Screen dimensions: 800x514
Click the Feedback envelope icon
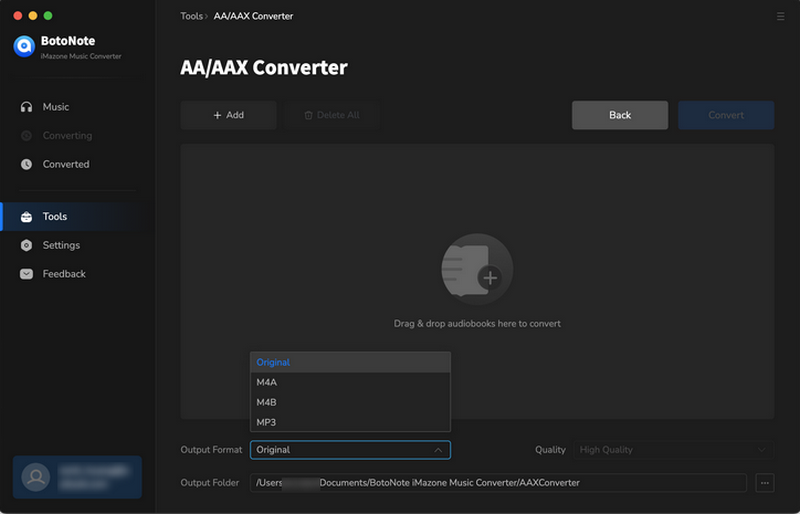click(26, 274)
